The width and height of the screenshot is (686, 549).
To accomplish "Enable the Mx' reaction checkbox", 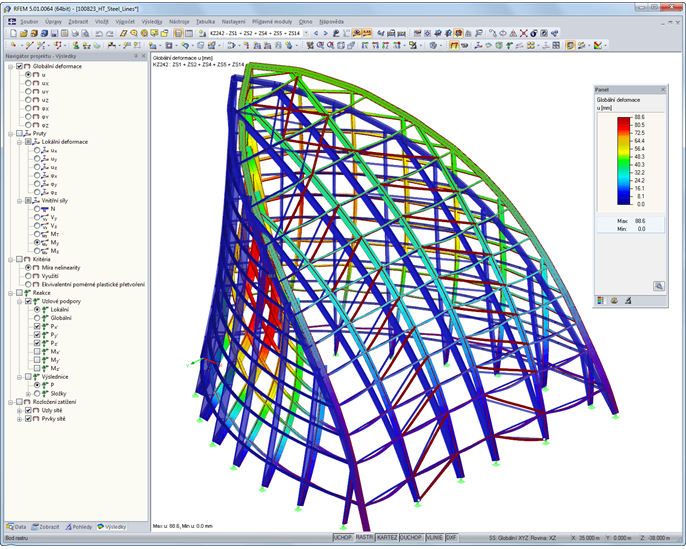I will pos(37,352).
